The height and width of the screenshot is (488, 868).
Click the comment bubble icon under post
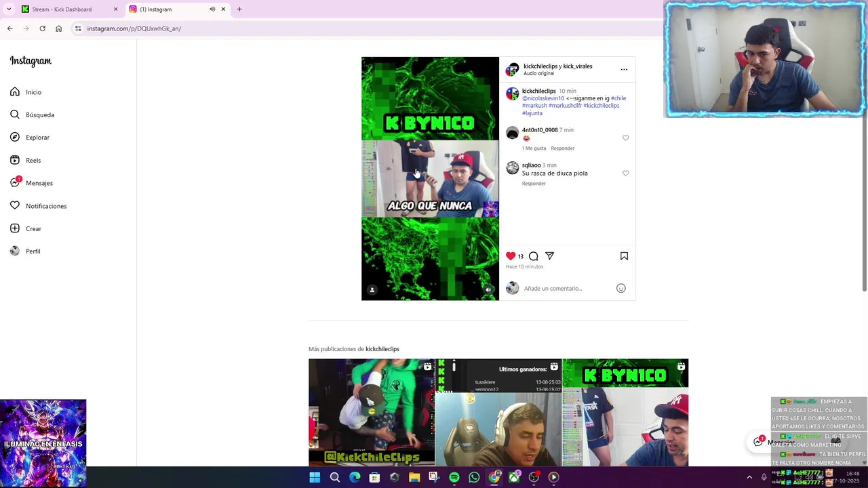coord(534,256)
